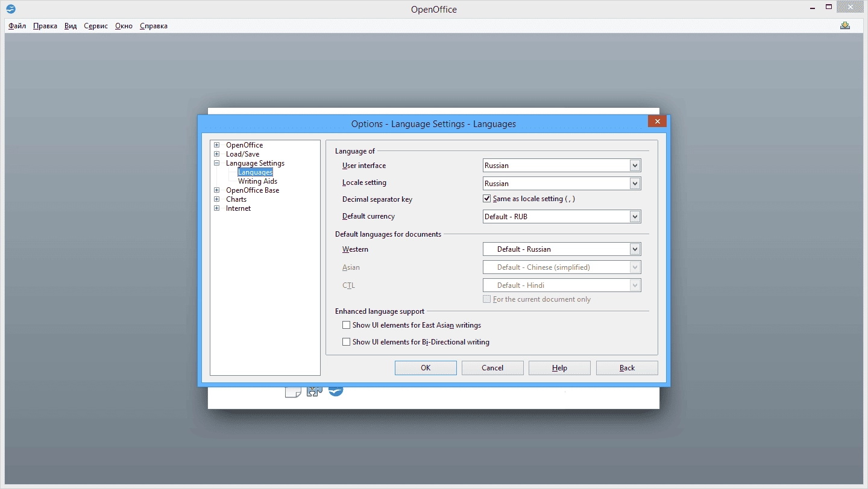Open the Сервис menu
868x489 pixels.
[x=96, y=26]
